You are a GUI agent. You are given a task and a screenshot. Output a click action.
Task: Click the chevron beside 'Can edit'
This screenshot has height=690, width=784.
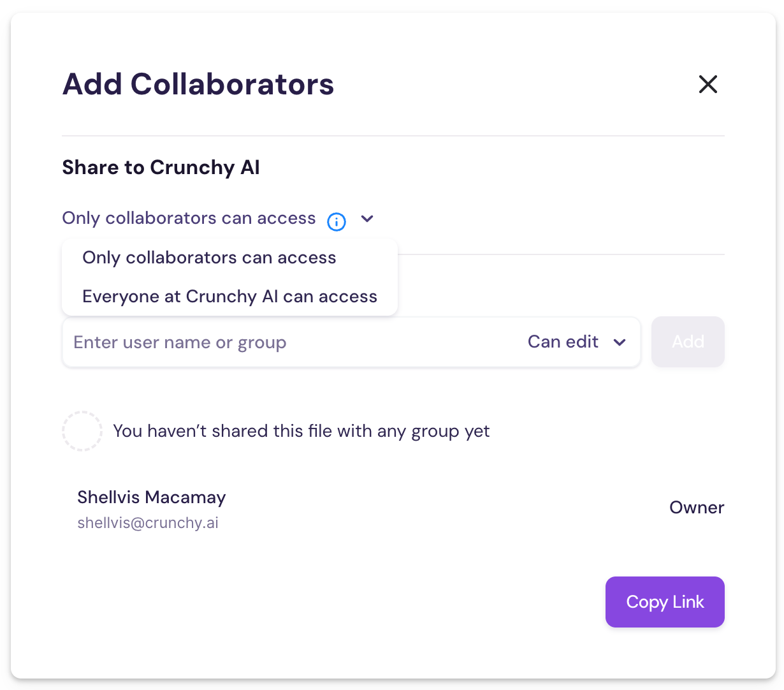[x=619, y=342]
